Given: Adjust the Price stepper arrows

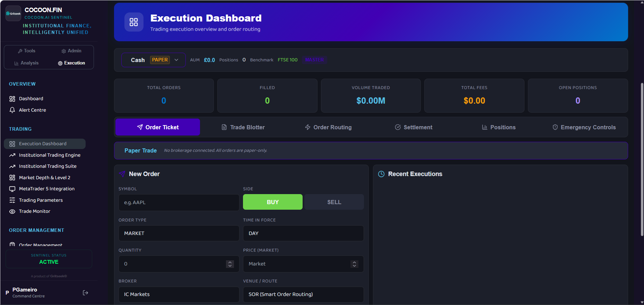Looking at the screenshot, I should point(354,264).
